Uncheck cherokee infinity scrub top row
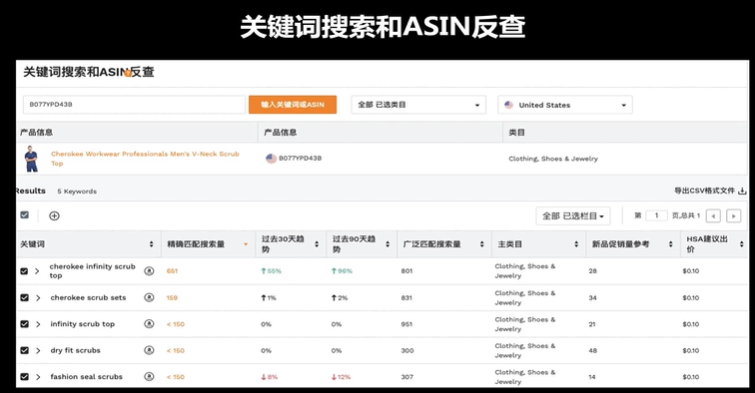Screen dimensions: 755x393 click(x=24, y=271)
